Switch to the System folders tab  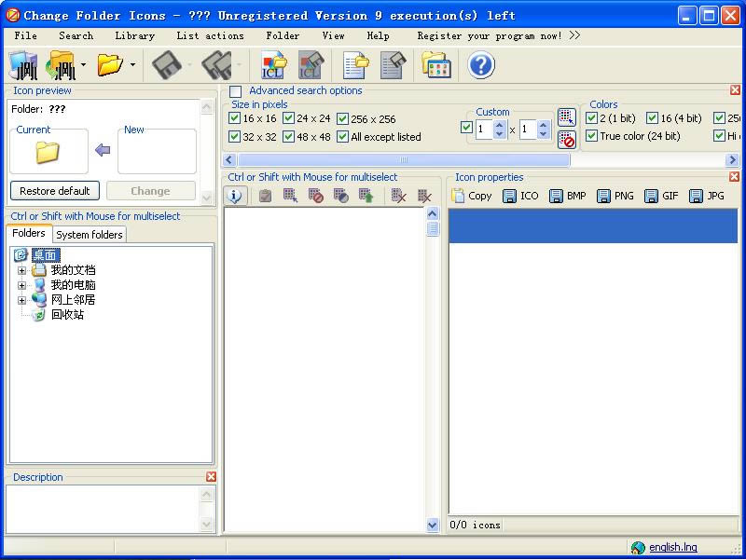tap(90, 235)
